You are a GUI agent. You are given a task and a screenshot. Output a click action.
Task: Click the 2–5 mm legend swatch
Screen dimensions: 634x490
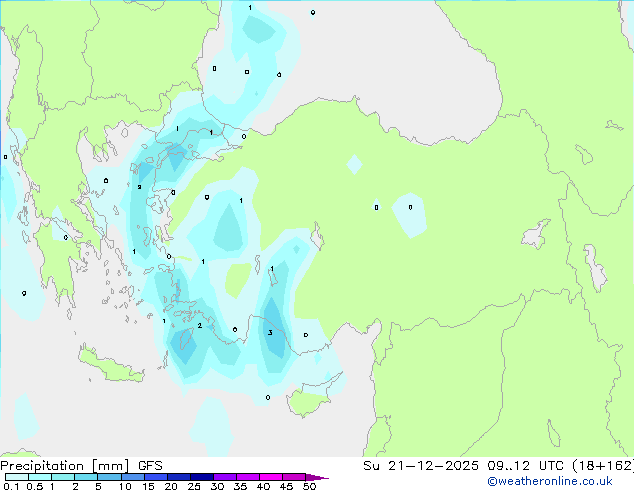(86, 477)
